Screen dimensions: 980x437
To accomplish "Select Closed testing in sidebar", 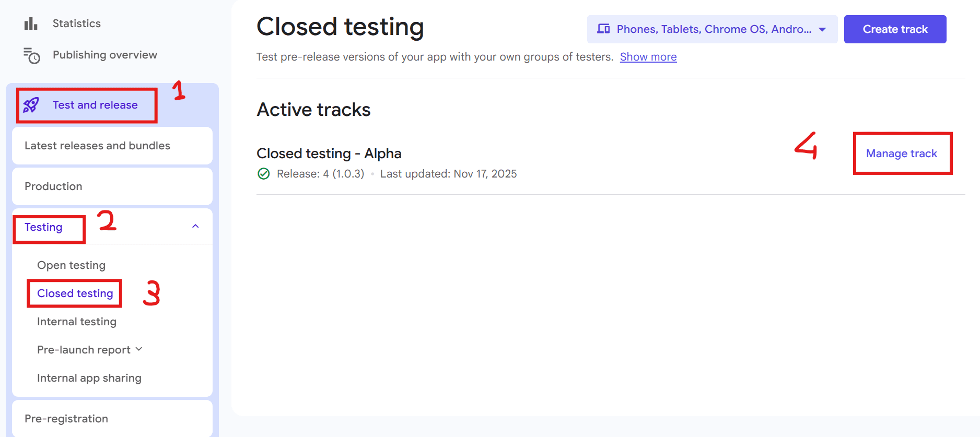I will coord(75,293).
